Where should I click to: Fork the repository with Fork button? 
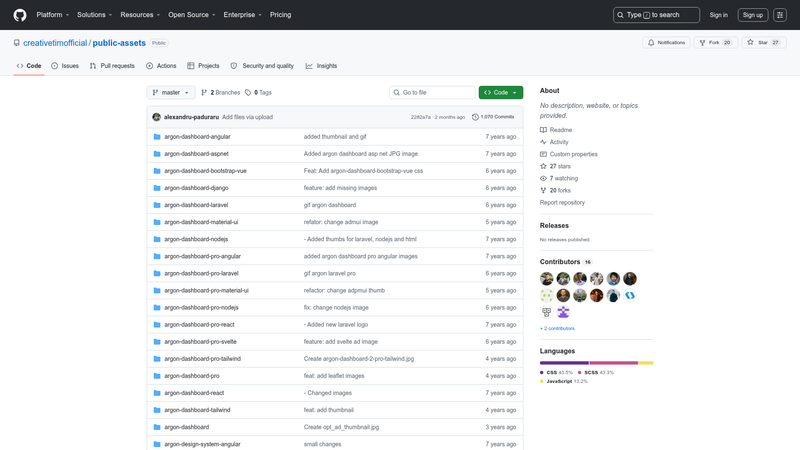click(715, 43)
